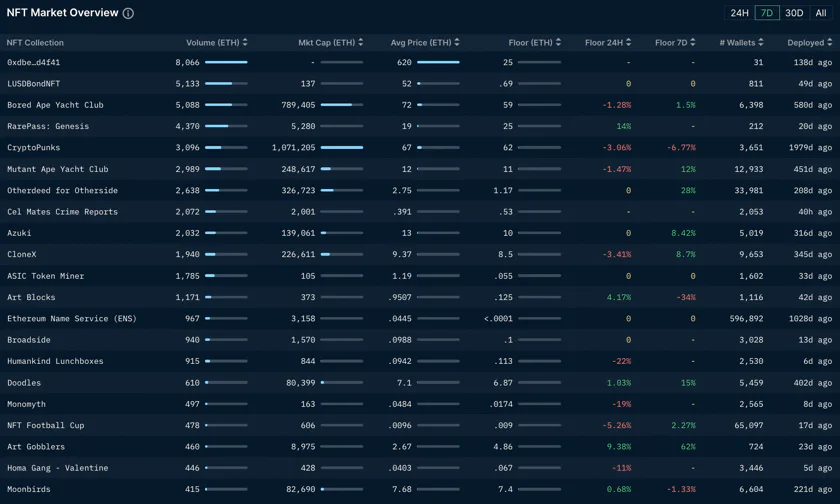840x504 pixels.
Task: Sort by Mkt Cap (ETH) arrows icon
Action: point(361,42)
